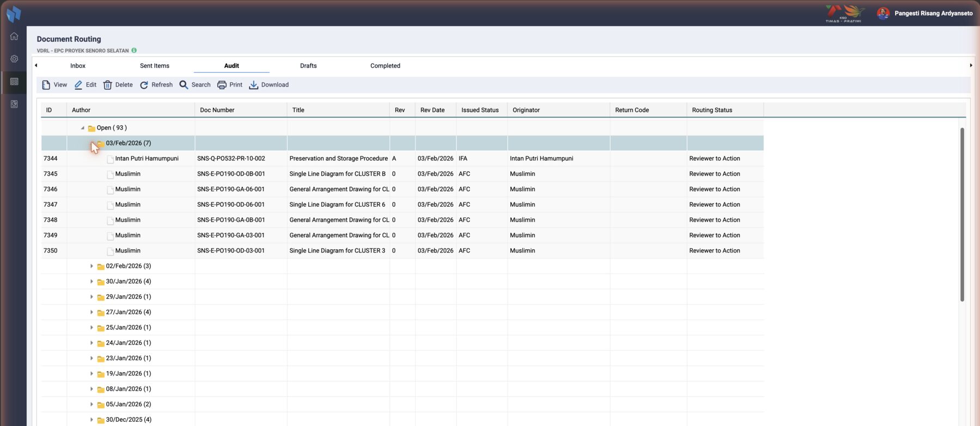Switch to the Completed tab
980x426 pixels.
click(385, 66)
